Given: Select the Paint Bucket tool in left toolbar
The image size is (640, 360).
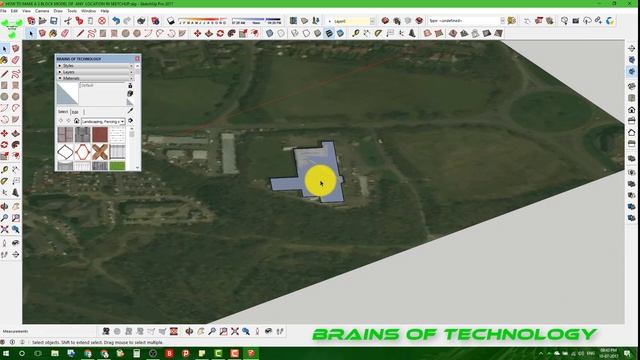Looking at the screenshot, I should pyautogui.click(x=4, y=60).
